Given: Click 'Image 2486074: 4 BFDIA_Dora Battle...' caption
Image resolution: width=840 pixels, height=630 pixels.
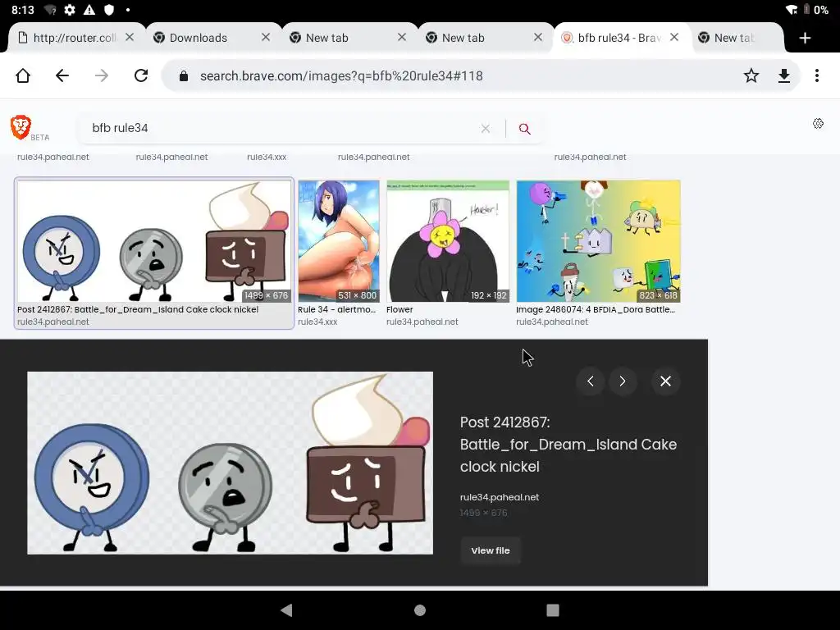Looking at the screenshot, I should pos(596,309).
